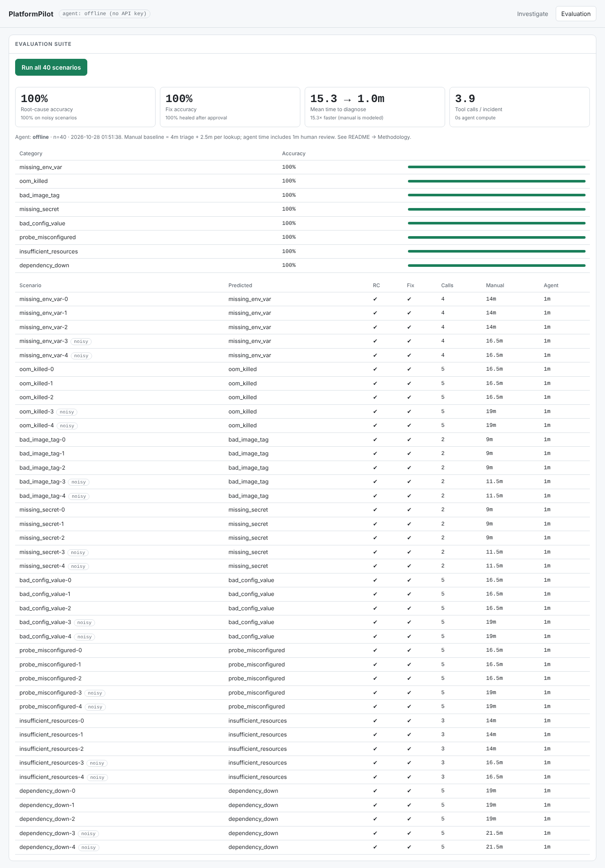Image resolution: width=605 pixels, height=868 pixels.
Task: Click the noisy badge on oom_killed-4
Action: point(67,426)
